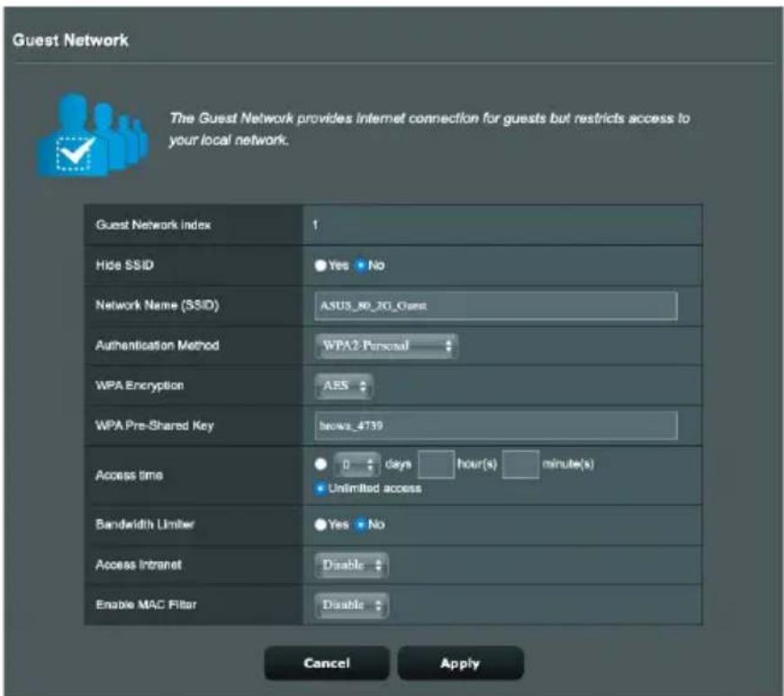The width and height of the screenshot is (784, 696).
Task: Click the hour(s) input box
Action: pyautogui.click(x=436, y=465)
